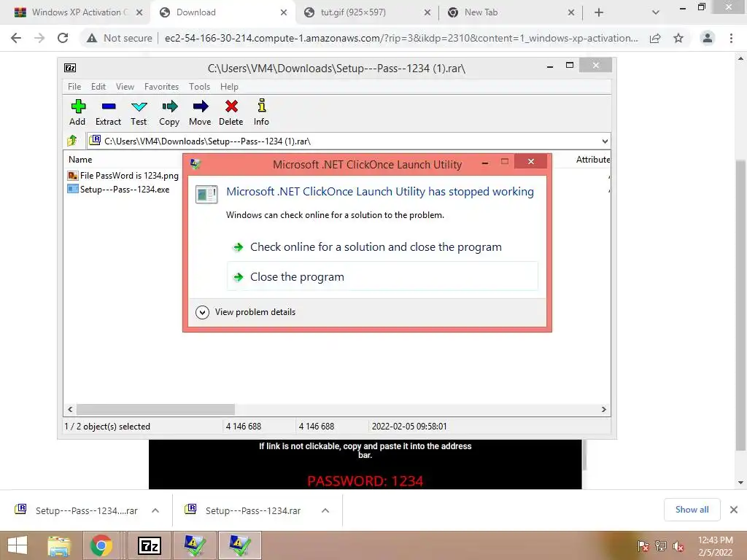Click the Extract toolbar icon

(x=109, y=106)
